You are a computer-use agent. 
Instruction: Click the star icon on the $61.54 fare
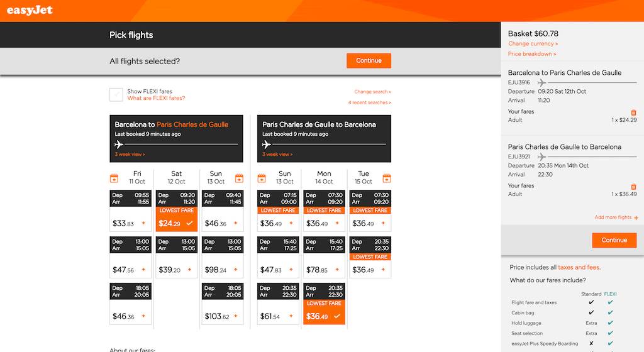click(x=291, y=316)
